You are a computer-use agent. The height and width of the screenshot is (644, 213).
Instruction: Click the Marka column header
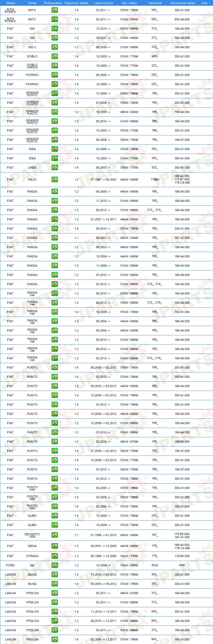pyautogui.click(x=11, y=3)
